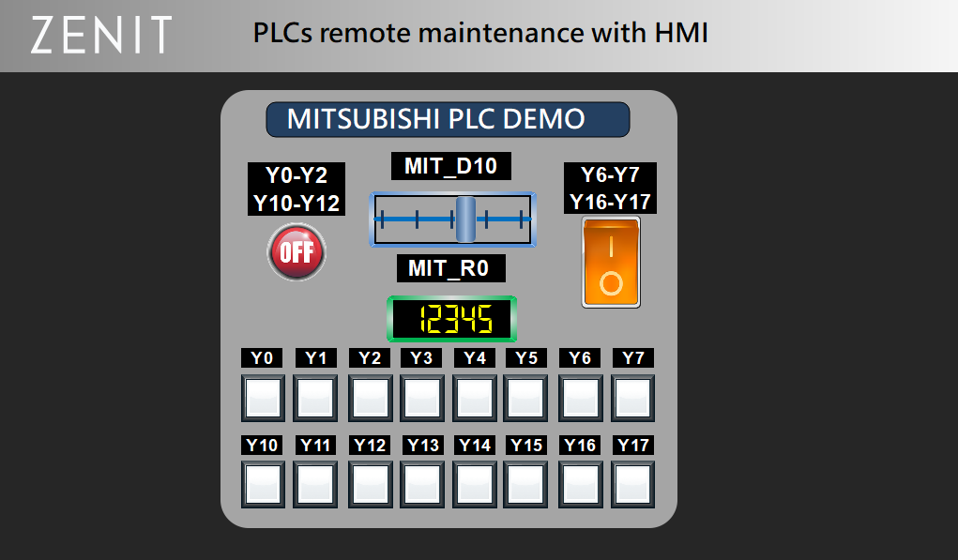Toggle the Y12 output lamp button
Viewport: 958px width, 560px height.
371,485
